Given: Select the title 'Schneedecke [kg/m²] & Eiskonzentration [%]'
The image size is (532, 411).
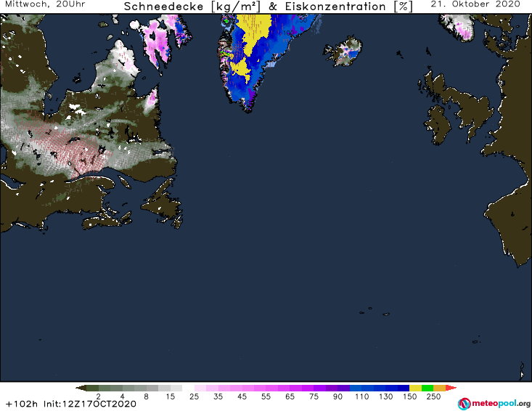Looking at the screenshot, I should point(268,7).
